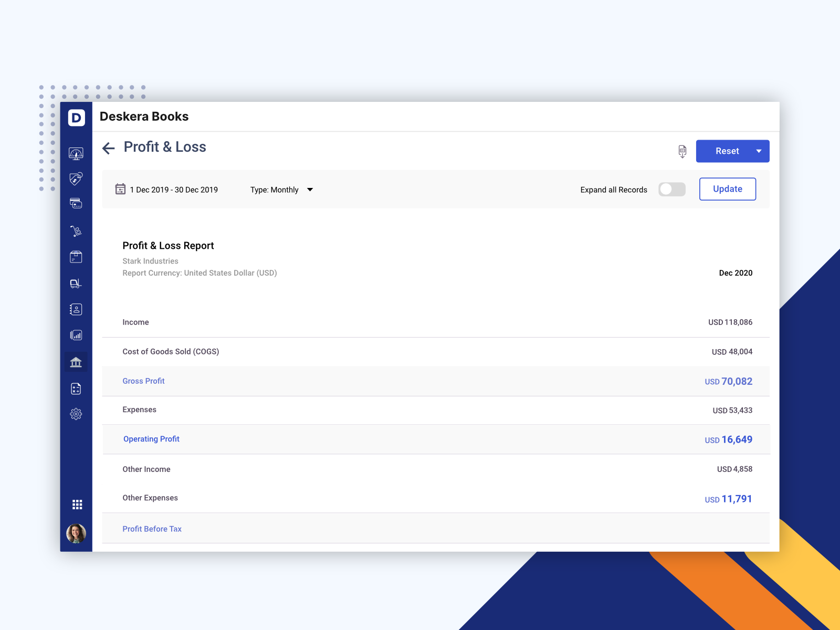Click the user profile avatar
The width and height of the screenshot is (840, 630).
(76, 533)
